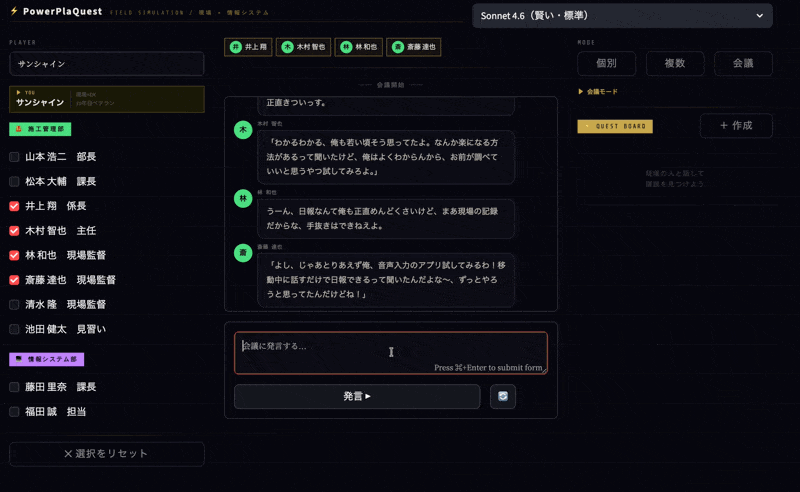Tick the 池田 健太 見習い checkbox
800x492 pixels.
tap(14, 329)
